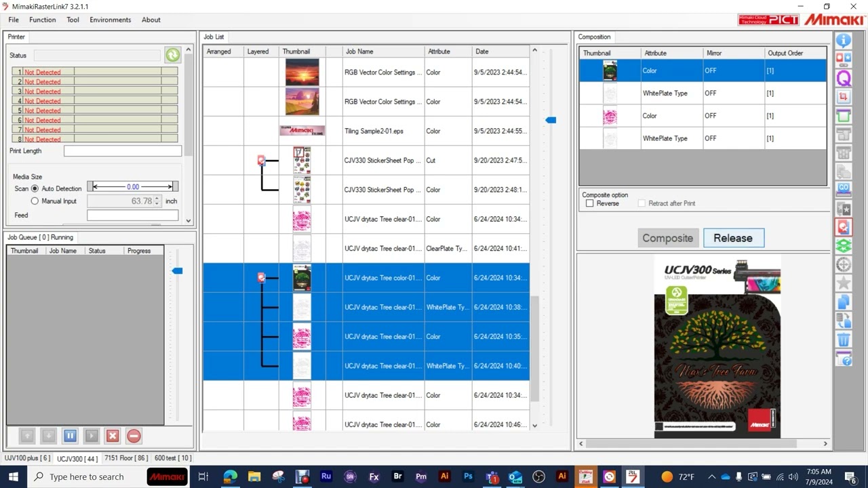Viewport: 868px width, 488px height.
Task: Click the Windows search box
Action: (x=87, y=476)
